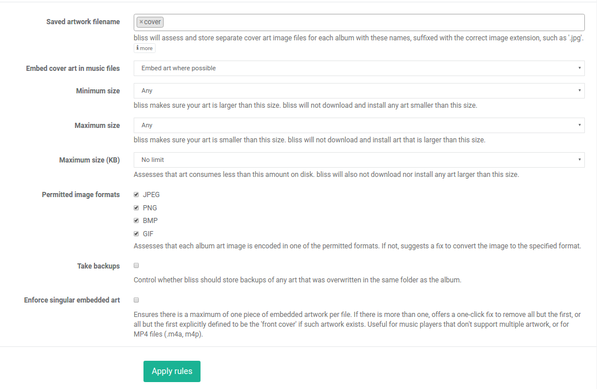Click the JPEG label text
597x389 pixels.
pyautogui.click(x=151, y=194)
